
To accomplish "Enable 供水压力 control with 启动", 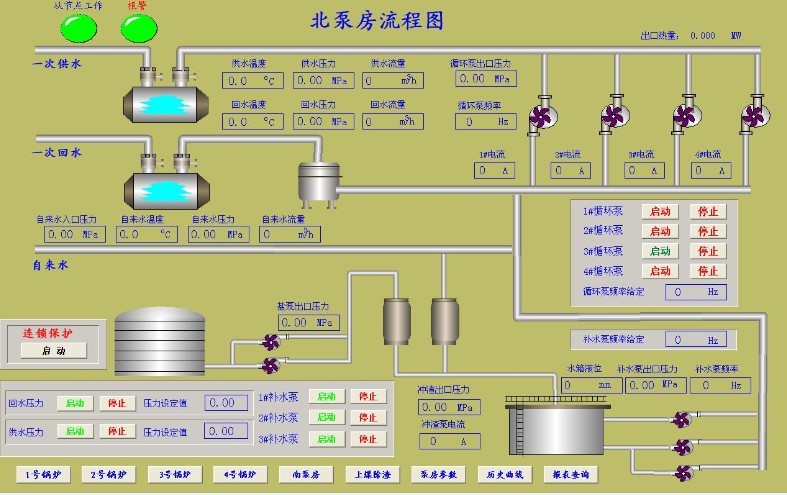I will pos(75,431).
